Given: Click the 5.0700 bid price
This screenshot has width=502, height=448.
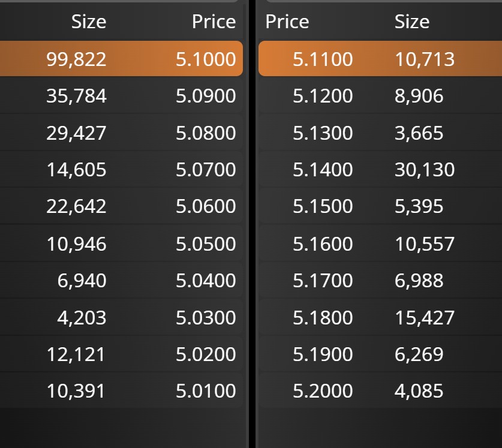Looking at the screenshot, I should 206,170.
